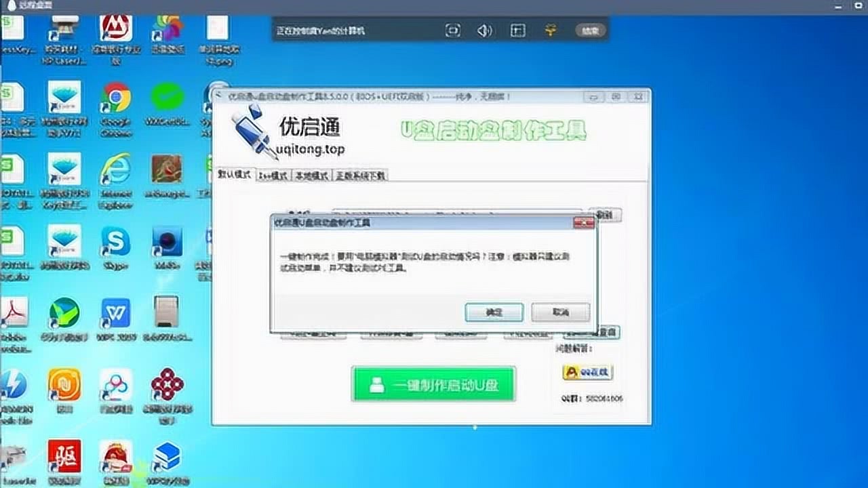The height and width of the screenshot is (488, 868).
Task: Click the QQ online support button
Action: 587,372
